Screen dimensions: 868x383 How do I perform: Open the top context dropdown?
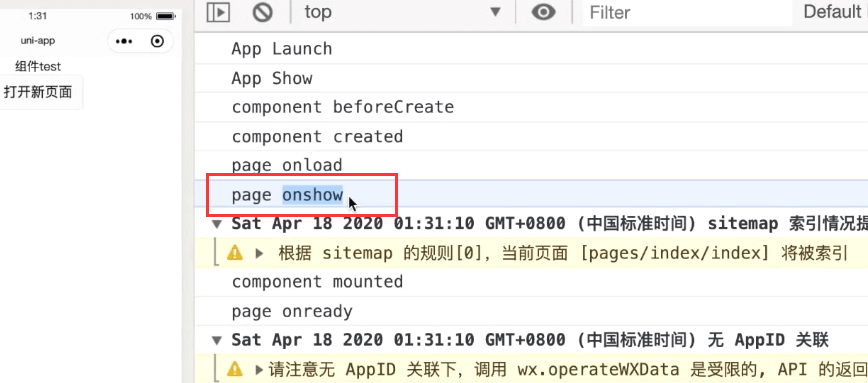click(x=402, y=12)
